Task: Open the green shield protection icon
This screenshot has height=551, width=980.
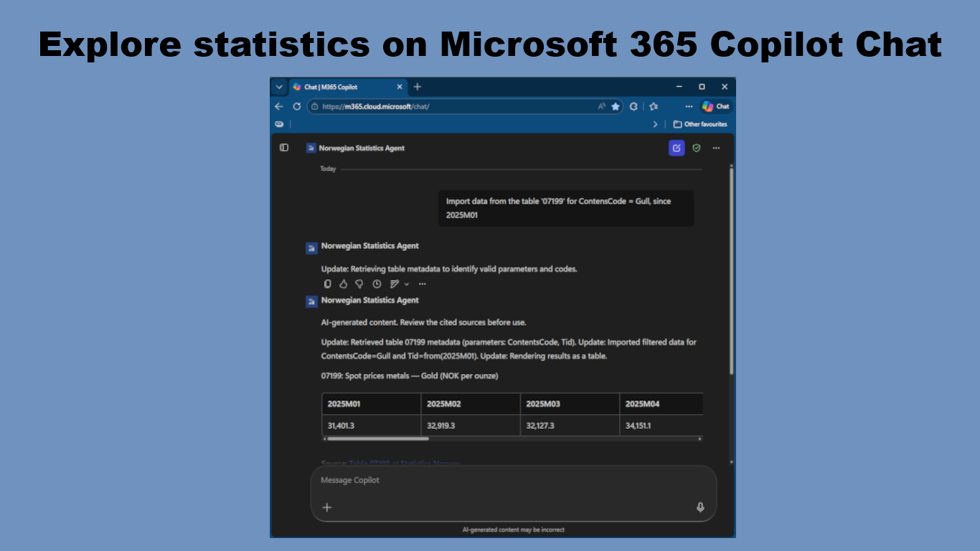Action: click(x=697, y=148)
